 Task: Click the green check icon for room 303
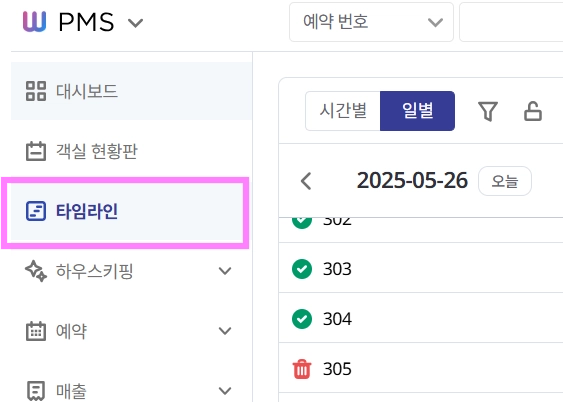(302, 269)
